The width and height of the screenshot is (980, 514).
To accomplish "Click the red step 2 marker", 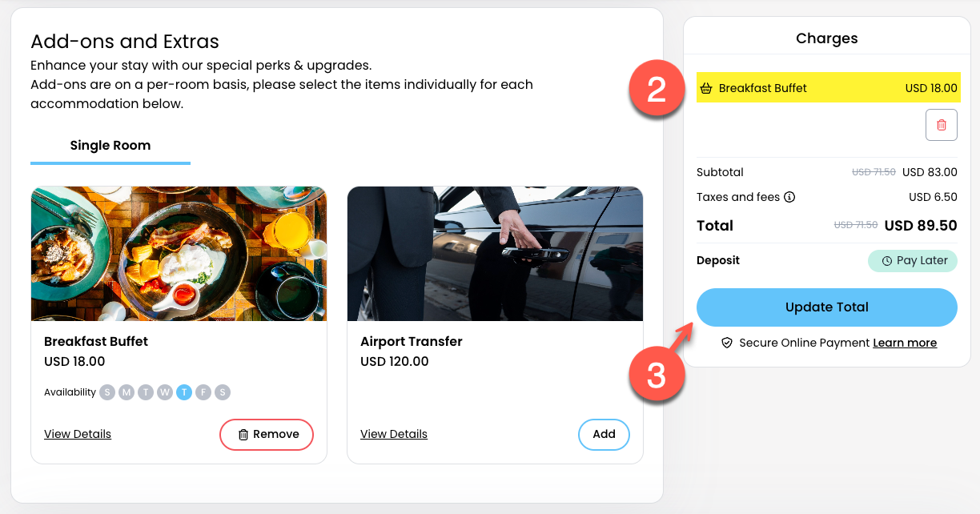I will (657, 90).
